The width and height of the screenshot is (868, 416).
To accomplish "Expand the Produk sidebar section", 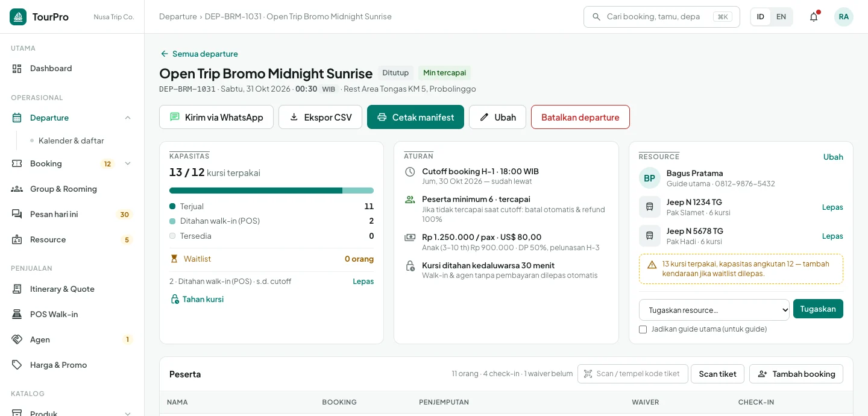I will coord(128,414).
